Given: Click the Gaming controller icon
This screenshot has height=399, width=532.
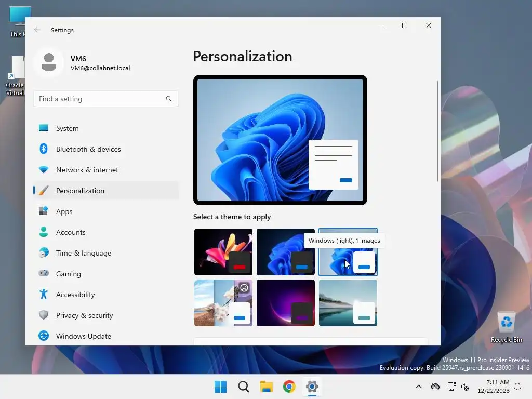Looking at the screenshot, I should [x=44, y=273].
